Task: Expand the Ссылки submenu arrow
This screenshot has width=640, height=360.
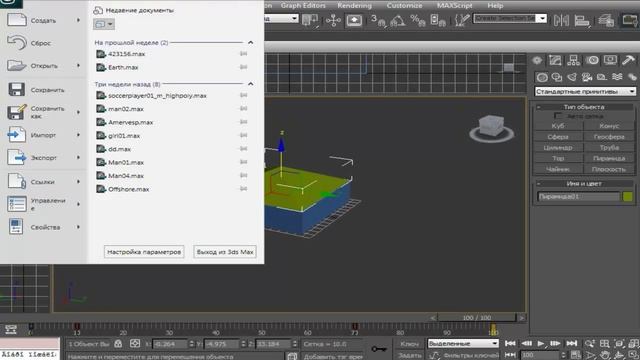Action: (78, 182)
